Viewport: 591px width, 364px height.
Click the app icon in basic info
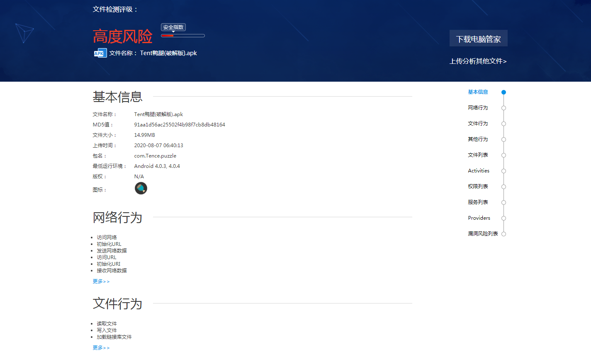pos(141,188)
